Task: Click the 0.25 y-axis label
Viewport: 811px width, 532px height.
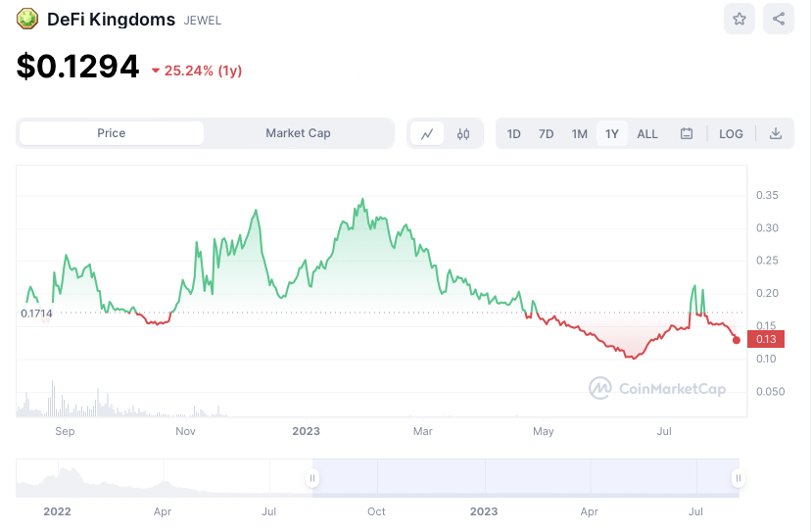Action: tap(767, 261)
